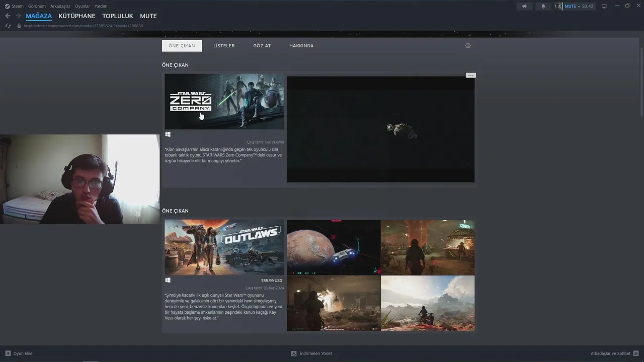Click the webcam overlay video
This screenshot has height=362, width=644.
pyautogui.click(x=79, y=179)
